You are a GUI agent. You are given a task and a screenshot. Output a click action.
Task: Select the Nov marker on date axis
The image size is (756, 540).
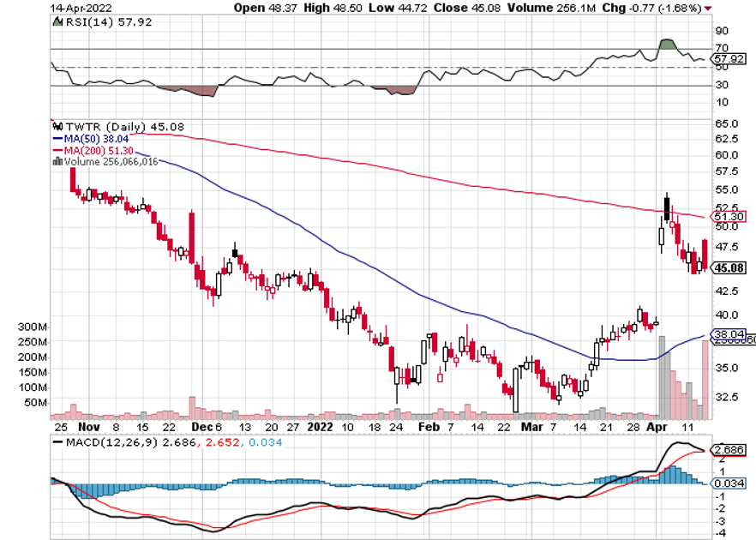pyautogui.click(x=86, y=425)
